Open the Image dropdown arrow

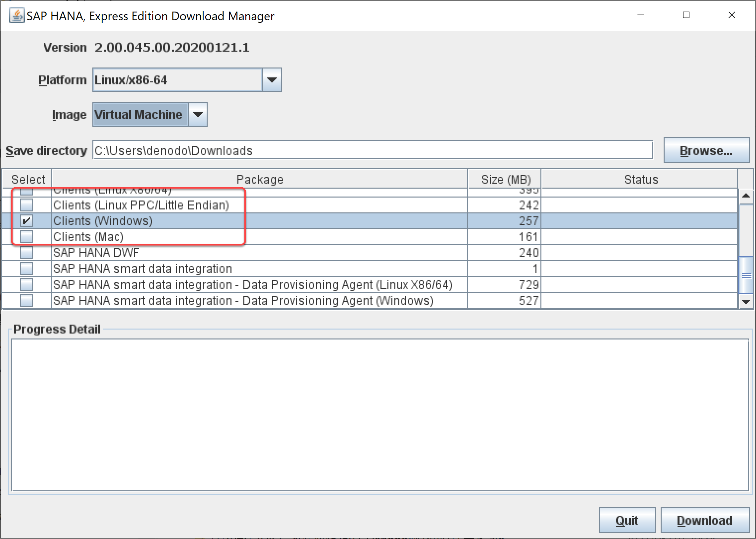pyautogui.click(x=198, y=114)
